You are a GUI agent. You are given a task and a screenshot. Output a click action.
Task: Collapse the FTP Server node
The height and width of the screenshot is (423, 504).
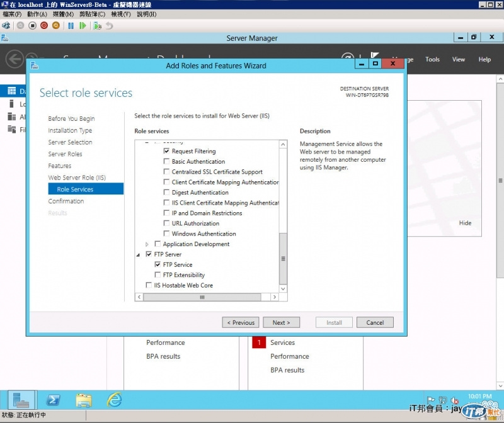click(138, 255)
